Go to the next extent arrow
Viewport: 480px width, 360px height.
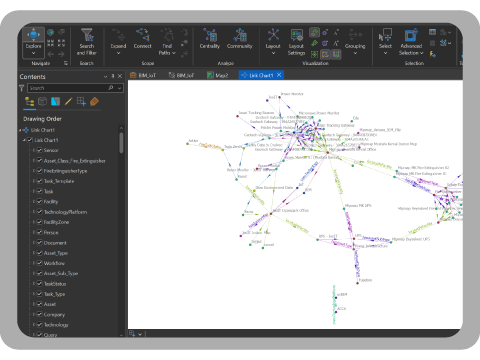point(61,54)
